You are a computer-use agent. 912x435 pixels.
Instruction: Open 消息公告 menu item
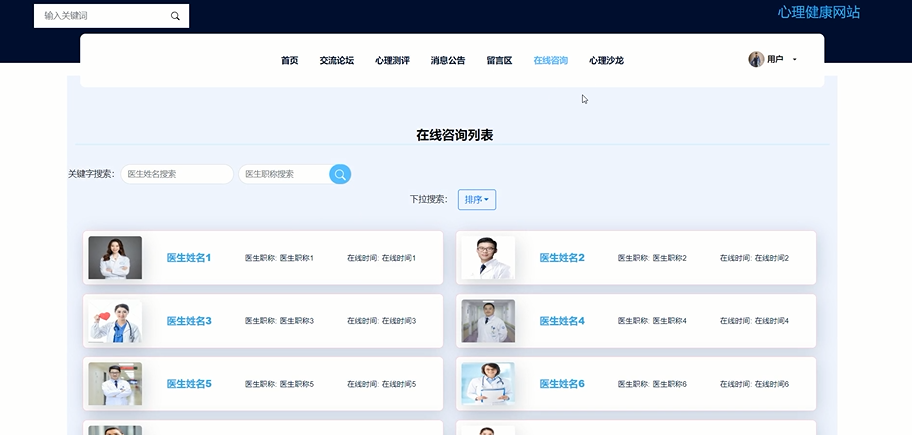(448, 60)
